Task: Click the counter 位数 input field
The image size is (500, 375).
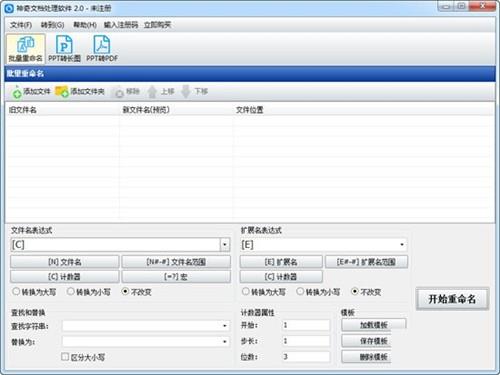Action: [306, 357]
